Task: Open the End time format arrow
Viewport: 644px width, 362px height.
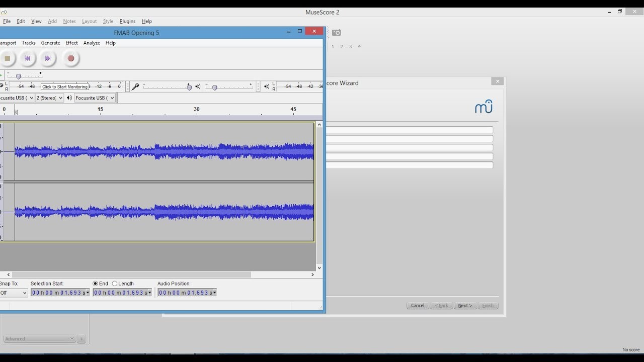Action: (150, 293)
